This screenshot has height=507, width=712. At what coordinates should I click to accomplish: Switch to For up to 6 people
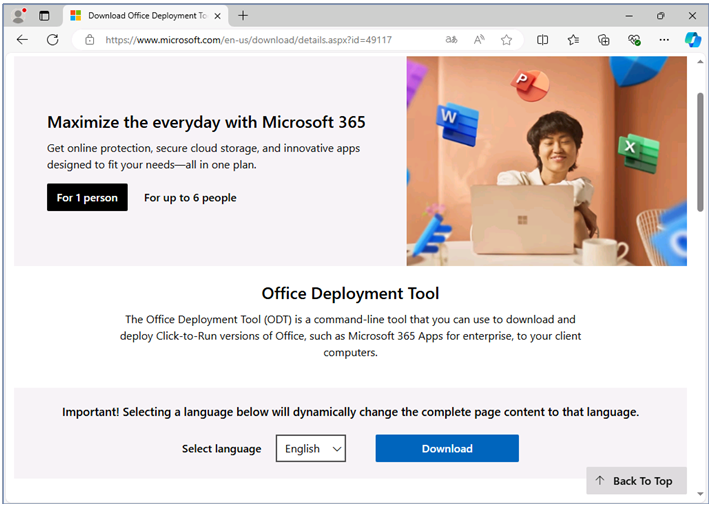click(x=190, y=197)
